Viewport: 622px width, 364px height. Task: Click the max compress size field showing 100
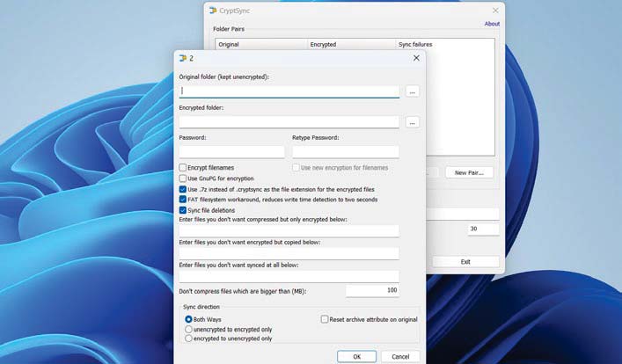pyautogui.click(x=372, y=291)
